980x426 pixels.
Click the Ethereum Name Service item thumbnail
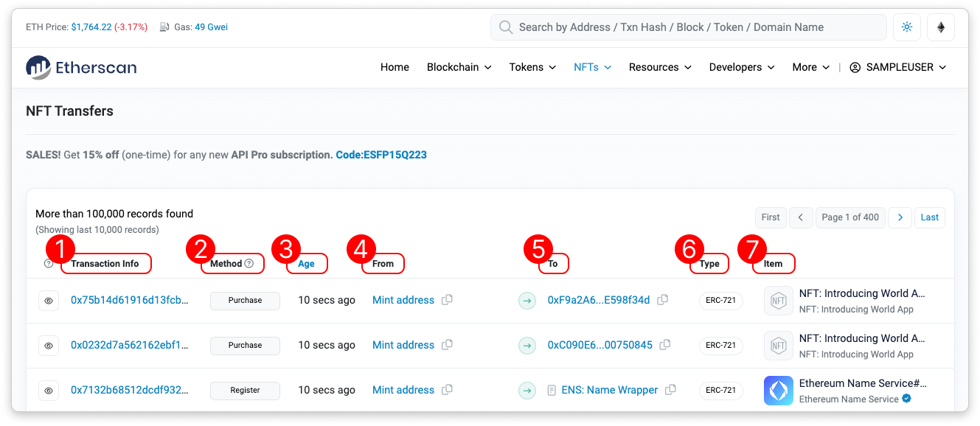[x=778, y=391]
